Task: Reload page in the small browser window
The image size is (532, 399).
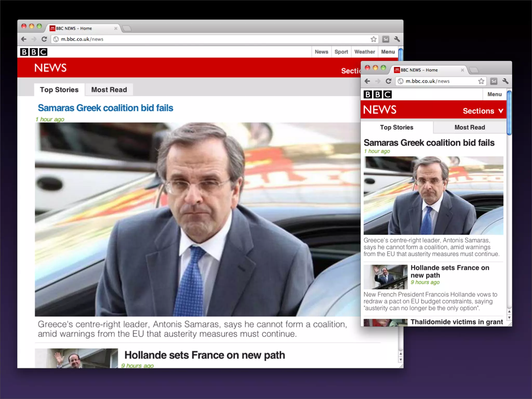Action: tap(388, 81)
